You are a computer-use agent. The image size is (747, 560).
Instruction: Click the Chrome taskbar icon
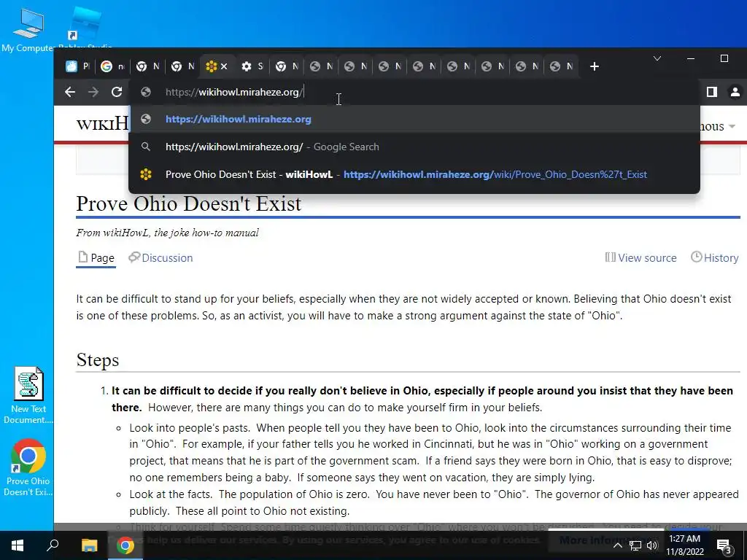pos(125,545)
